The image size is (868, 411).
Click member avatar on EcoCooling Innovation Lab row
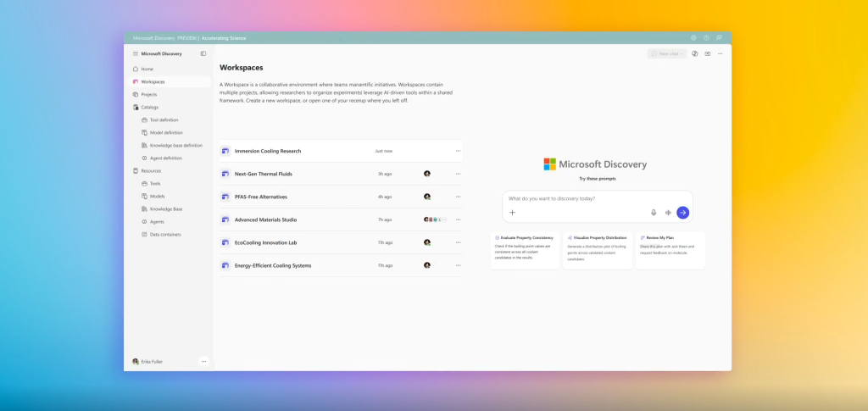tap(427, 242)
